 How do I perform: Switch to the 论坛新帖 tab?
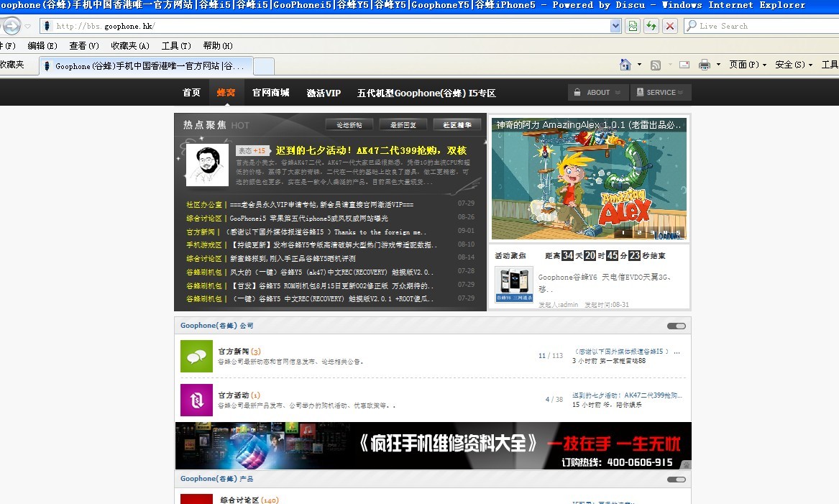point(349,124)
